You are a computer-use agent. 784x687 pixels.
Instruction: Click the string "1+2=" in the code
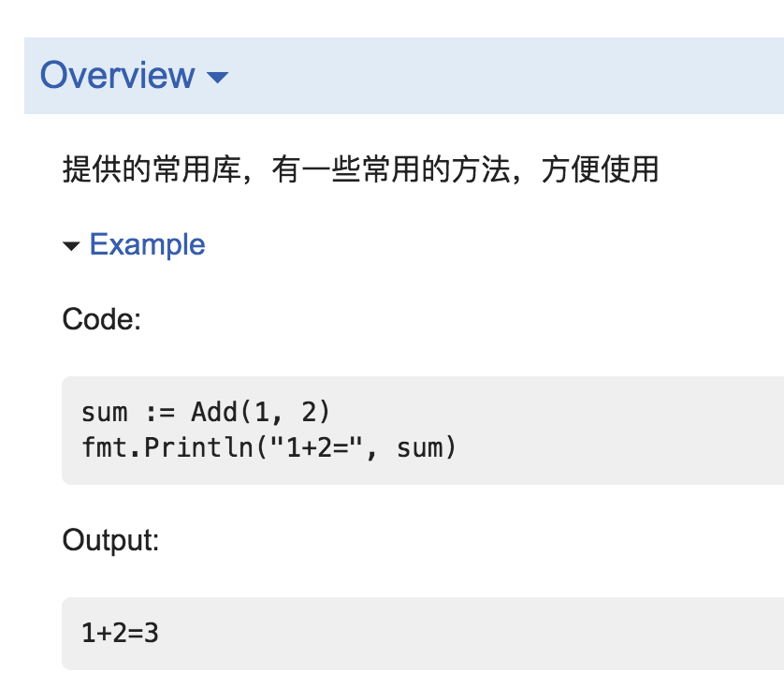[317, 447]
